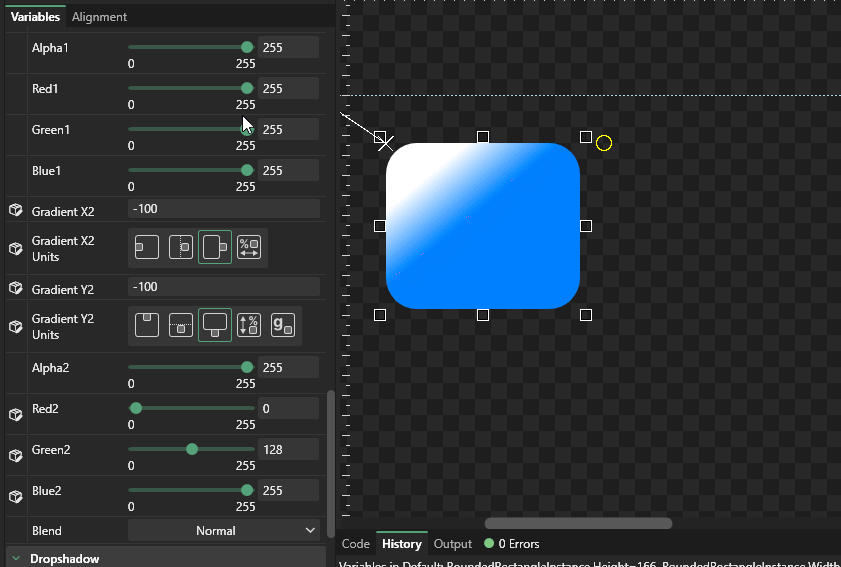Click the Green2 slider handle
841x567 pixels.
click(192, 449)
